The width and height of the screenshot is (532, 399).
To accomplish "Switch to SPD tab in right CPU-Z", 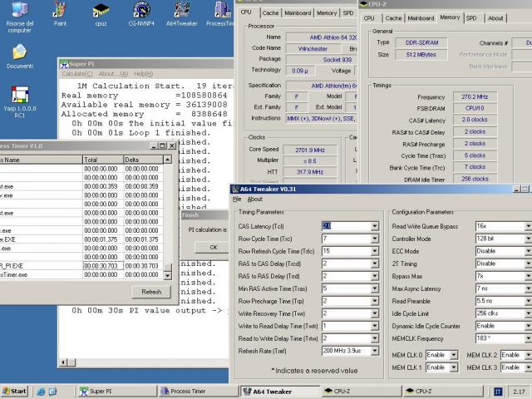I will (471, 18).
